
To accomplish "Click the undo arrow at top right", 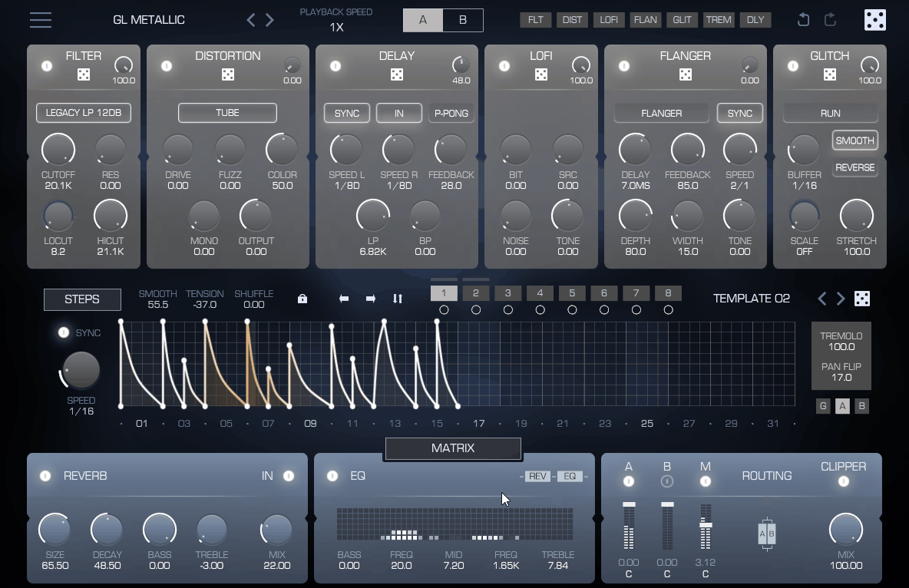I will click(802, 20).
